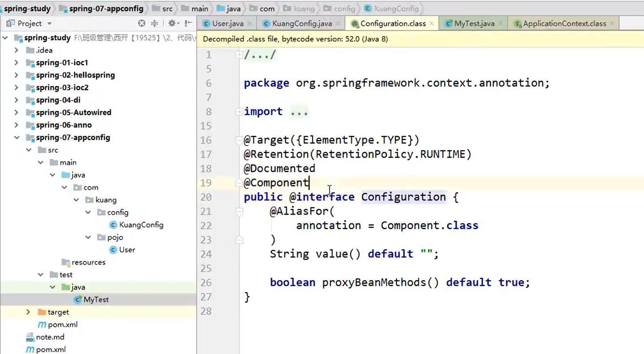644x354 pixels.
Task: Click the fold marker at line 21 @AliasFor
Action: tap(239, 211)
